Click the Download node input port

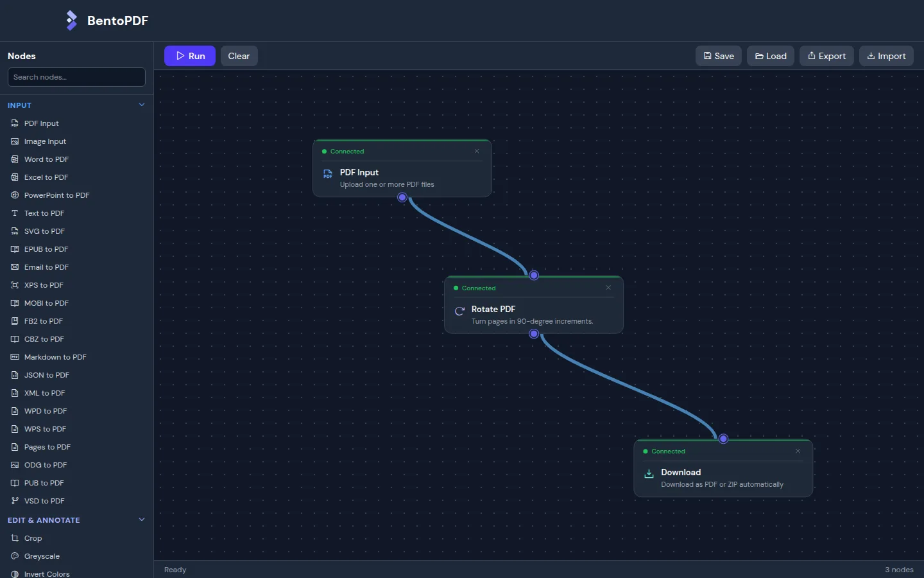(x=723, y=439)
